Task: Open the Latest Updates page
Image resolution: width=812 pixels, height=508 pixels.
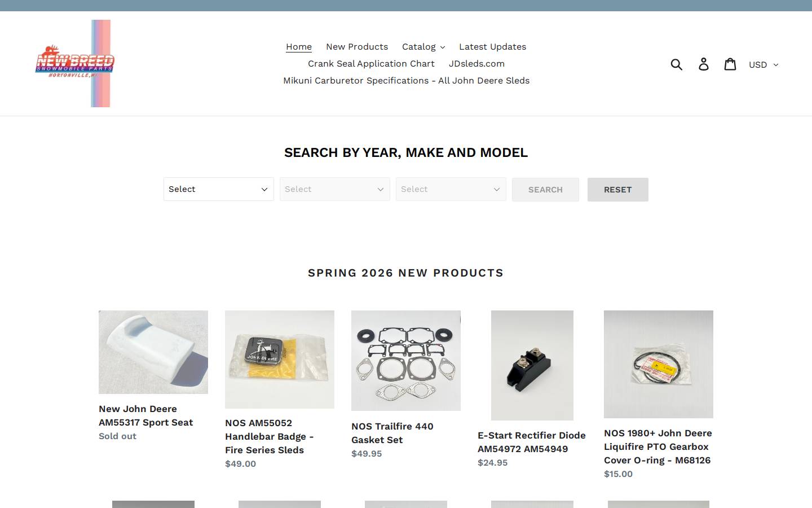Action: (x=492, y=47)
